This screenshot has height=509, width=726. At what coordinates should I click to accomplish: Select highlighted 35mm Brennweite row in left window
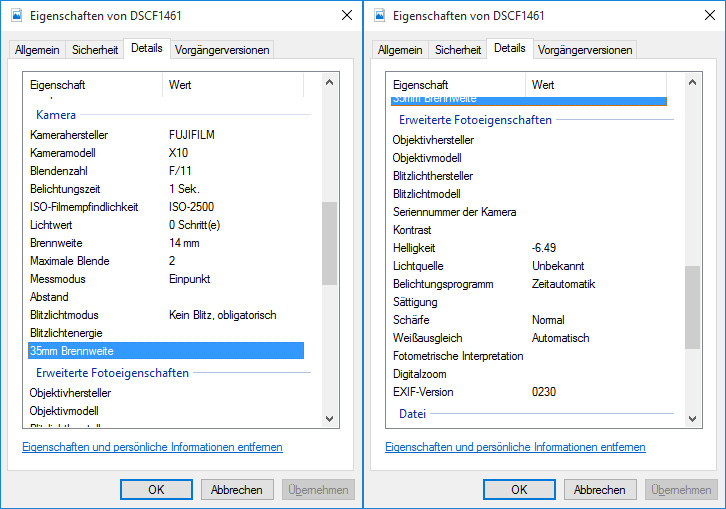166,351
